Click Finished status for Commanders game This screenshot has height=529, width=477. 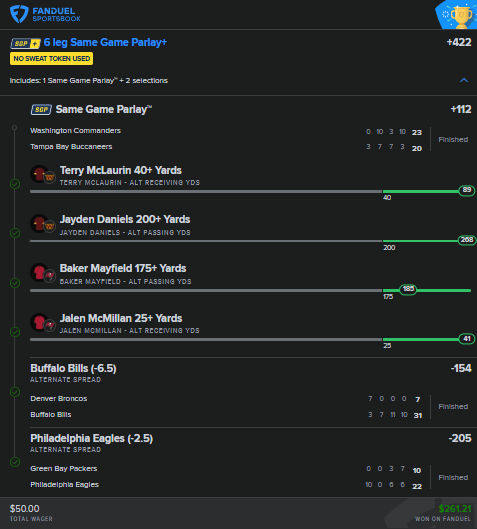point(453,139)
